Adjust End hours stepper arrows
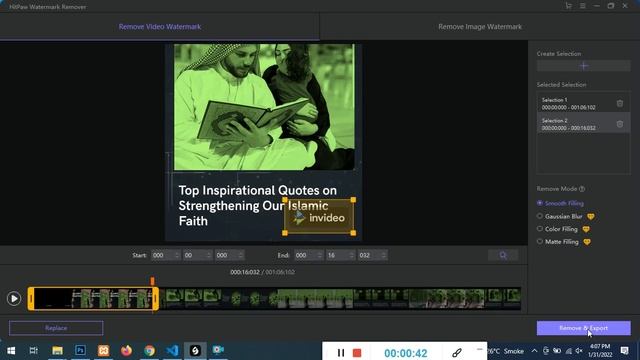 pos(320,255)
